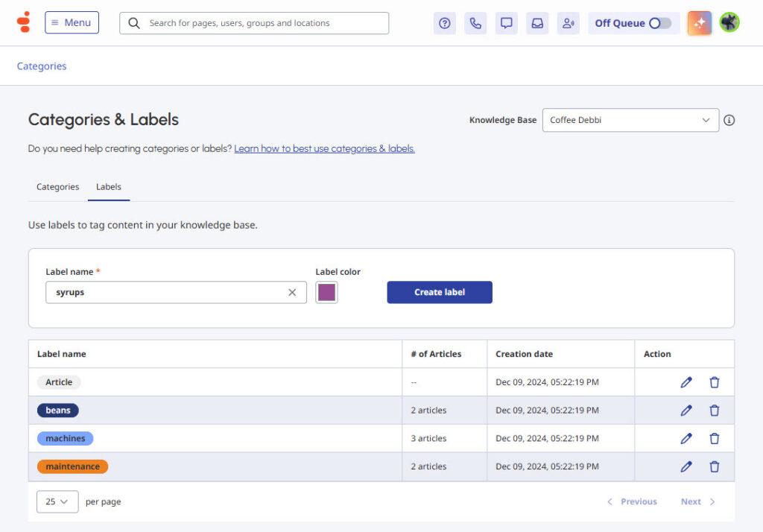Open the chat bubble icon
This screenshot has width=763, height=532.
pos(507,23)
